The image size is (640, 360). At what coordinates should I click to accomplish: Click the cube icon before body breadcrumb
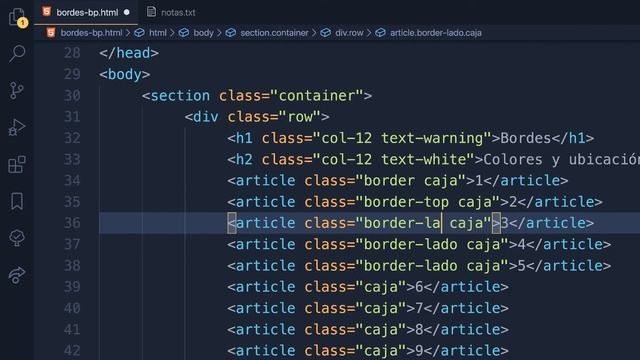[x=184, y=33]
